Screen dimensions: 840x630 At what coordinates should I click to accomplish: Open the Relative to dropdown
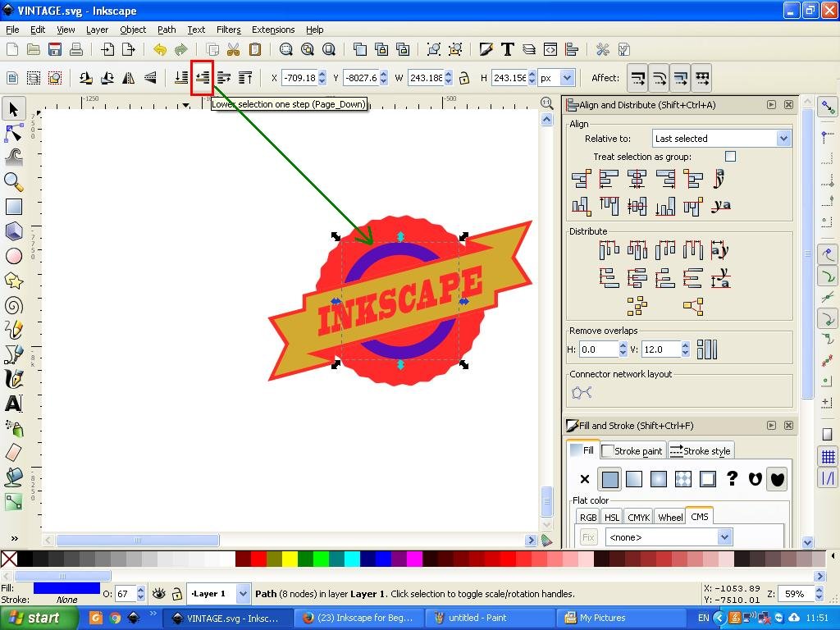click(722, 139)
